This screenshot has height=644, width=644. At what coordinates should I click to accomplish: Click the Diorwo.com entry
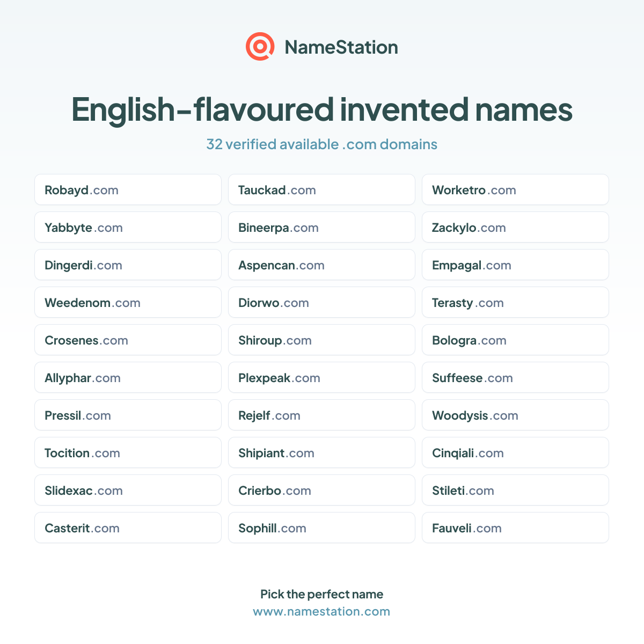(321, 302)
